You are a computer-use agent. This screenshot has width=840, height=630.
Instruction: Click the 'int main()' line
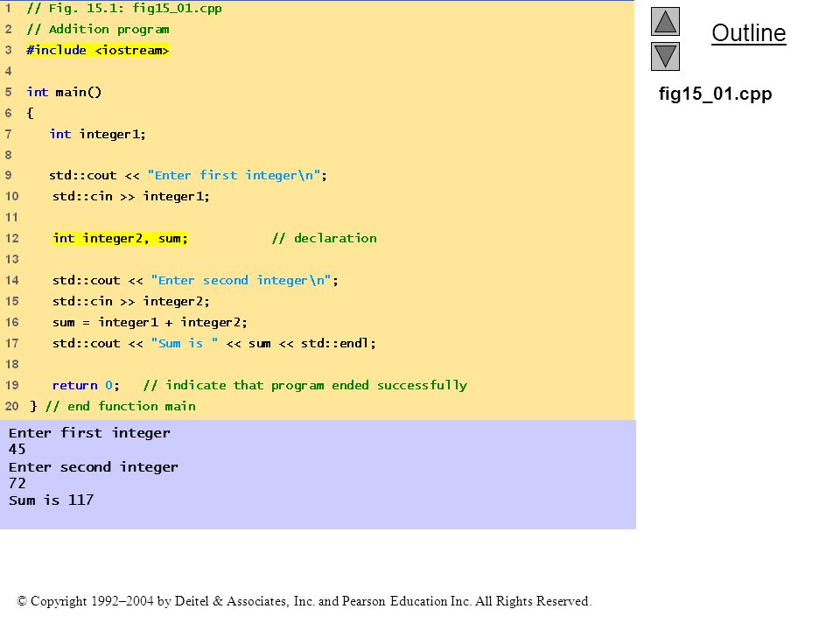click(64, 92)
